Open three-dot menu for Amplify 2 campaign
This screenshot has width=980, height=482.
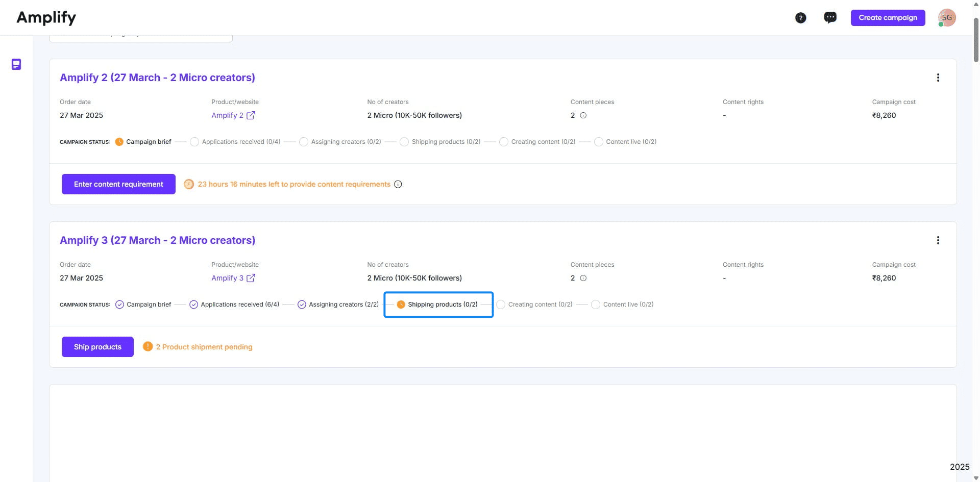(x=938, y=78)
